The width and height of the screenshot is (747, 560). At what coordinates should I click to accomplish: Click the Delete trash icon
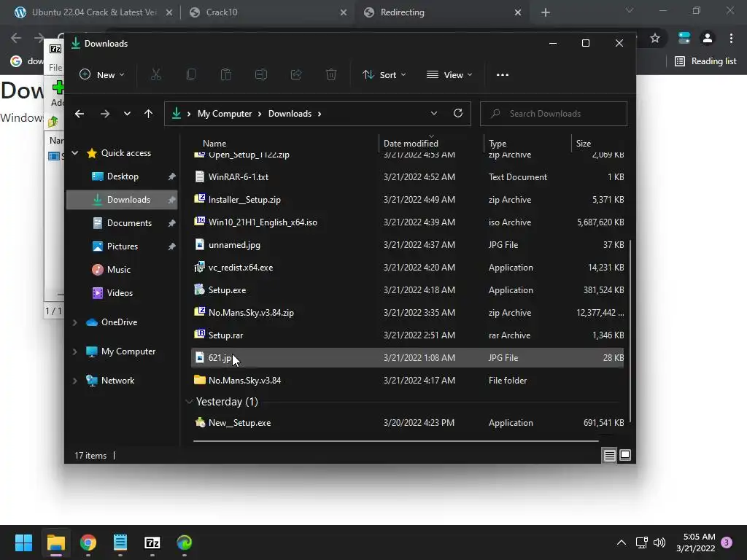click(331, 75)
